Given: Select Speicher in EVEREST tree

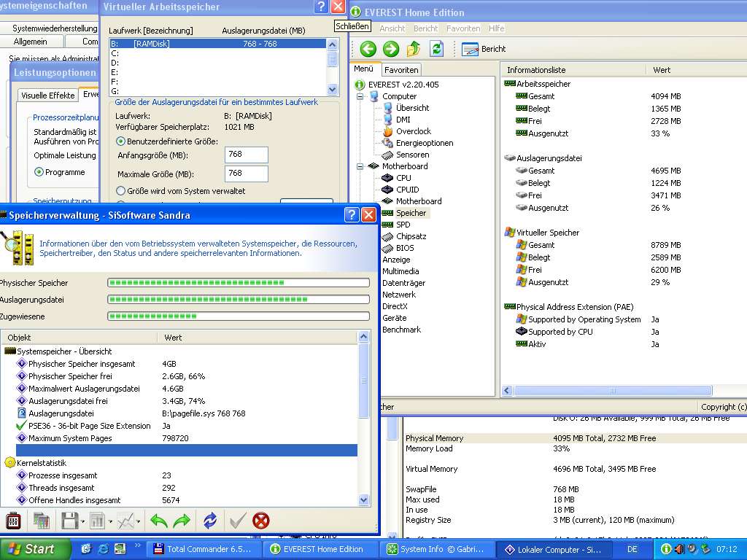Looking at the screenshot, I should point(411,213).
